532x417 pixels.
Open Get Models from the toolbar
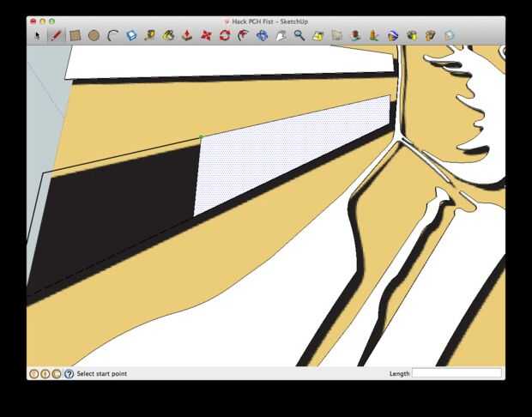click(x=412, y=35)
